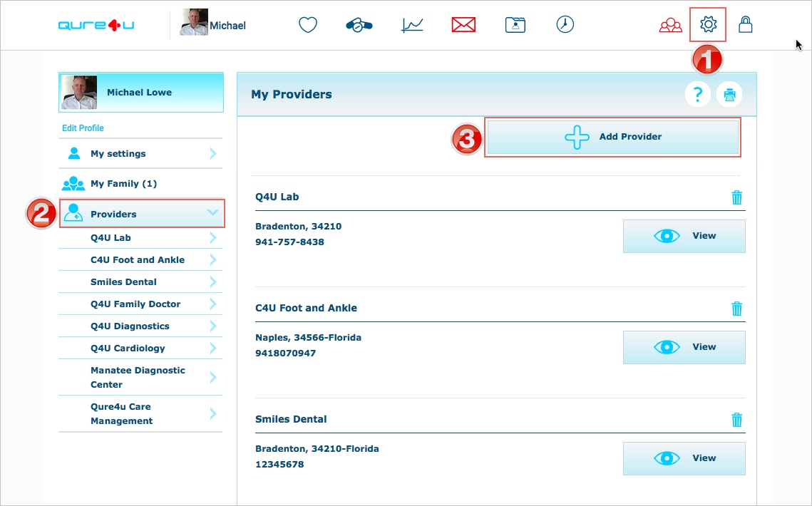Click the padlock logout icon

point(745,24)
